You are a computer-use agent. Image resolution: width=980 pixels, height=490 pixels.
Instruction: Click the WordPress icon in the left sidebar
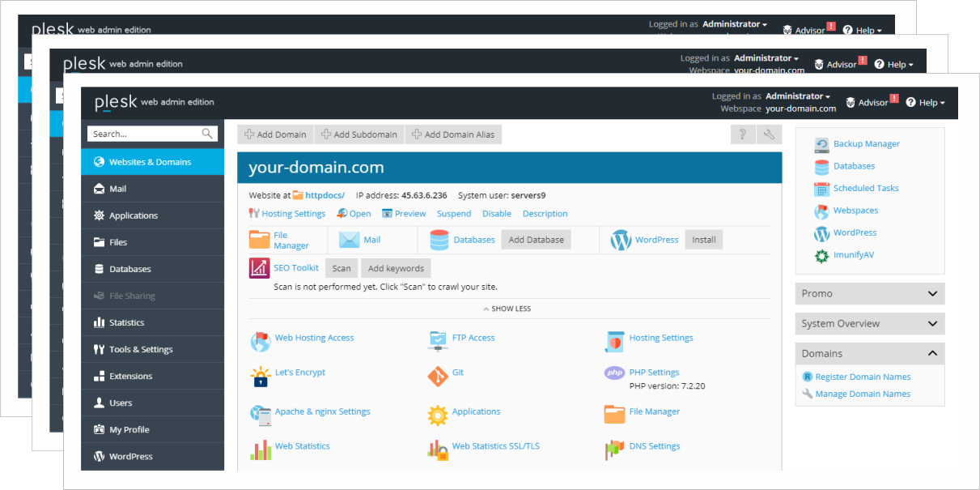point(100,456)
